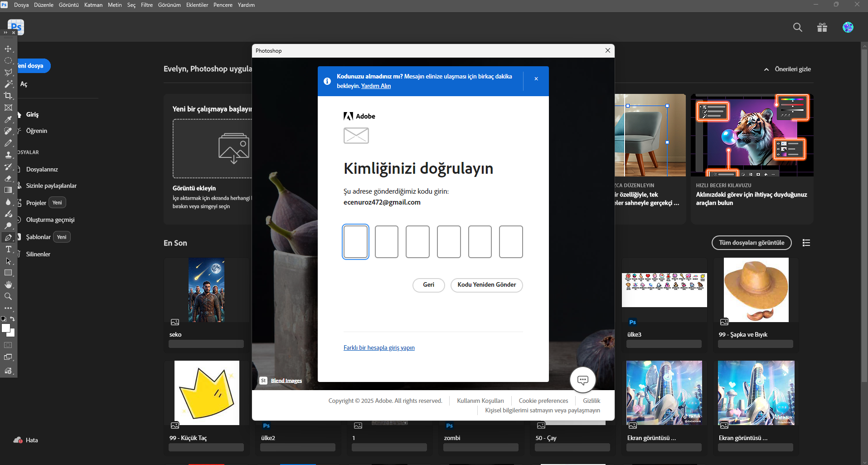
Task: Open the Görüntü menu
Action: pos(69,5)
